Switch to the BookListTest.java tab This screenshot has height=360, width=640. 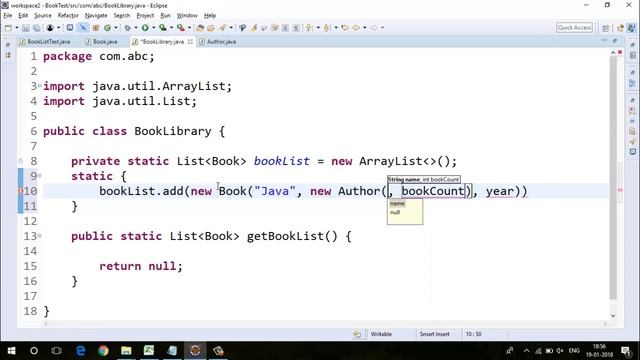[x=45, y=42]
